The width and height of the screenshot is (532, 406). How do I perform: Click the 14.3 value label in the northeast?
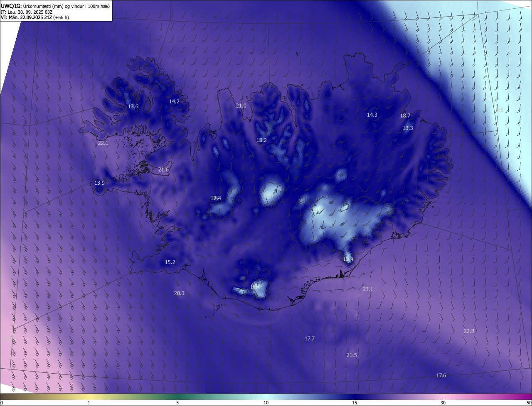(x=372, y=115)
